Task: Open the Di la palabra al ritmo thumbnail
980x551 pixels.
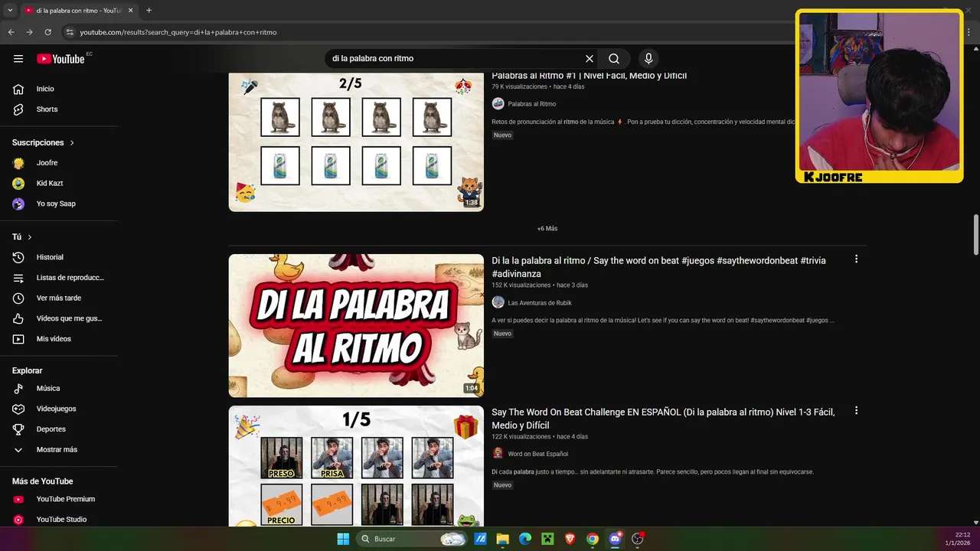Action: pyautogui.click(x=356, y=326)
